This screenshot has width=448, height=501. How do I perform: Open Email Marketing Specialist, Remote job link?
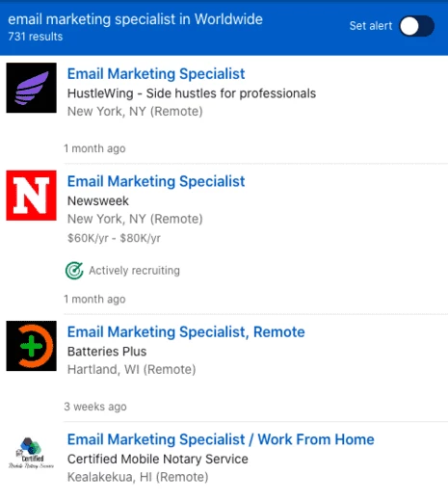186,332
